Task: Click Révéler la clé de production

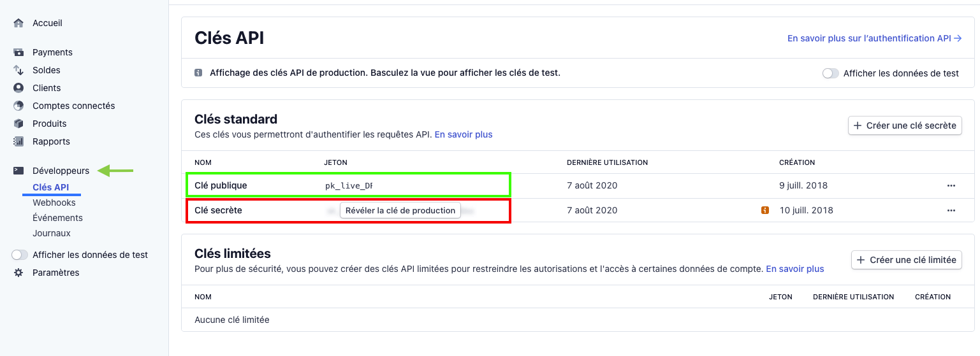Action: coord(400,210)
